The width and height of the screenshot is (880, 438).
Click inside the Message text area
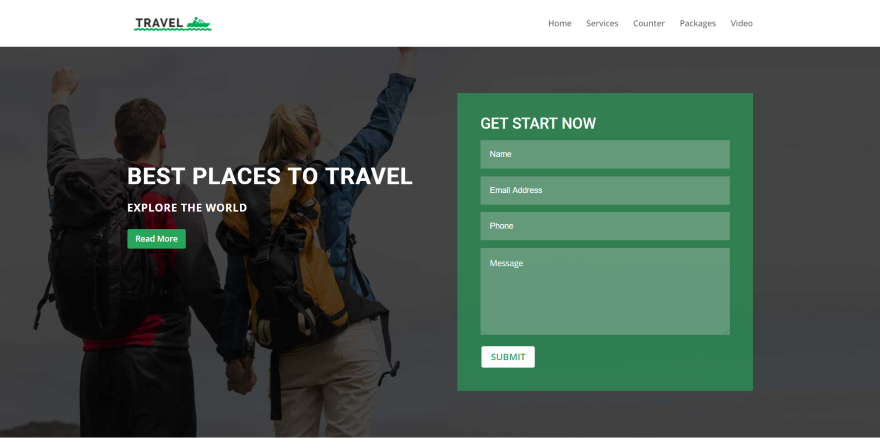(605, 291)
